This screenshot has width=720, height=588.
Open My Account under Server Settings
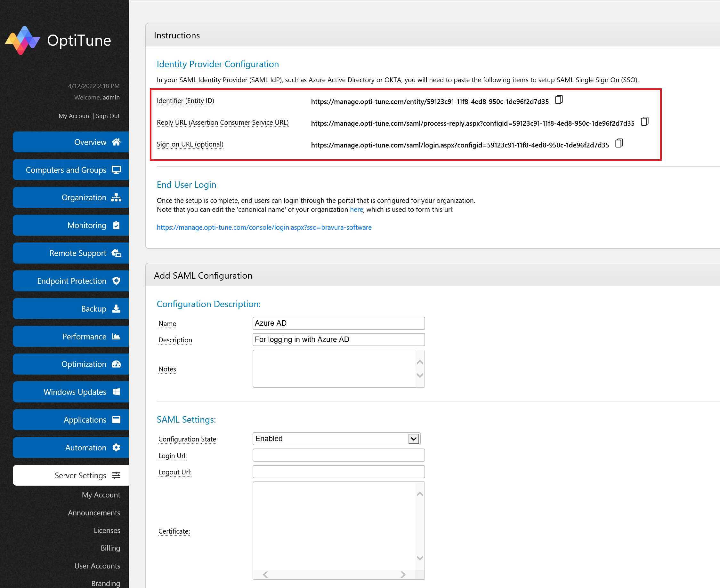tap(101, 495)
